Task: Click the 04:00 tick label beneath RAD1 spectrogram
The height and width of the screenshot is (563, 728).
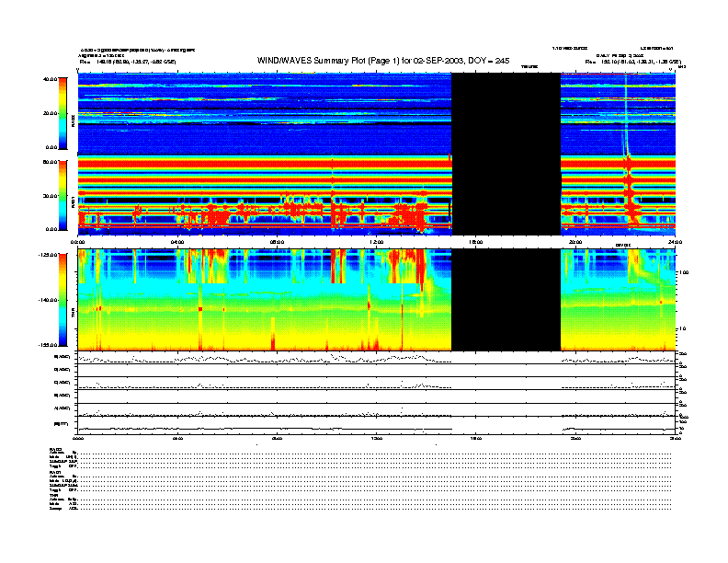Action: 177,242
